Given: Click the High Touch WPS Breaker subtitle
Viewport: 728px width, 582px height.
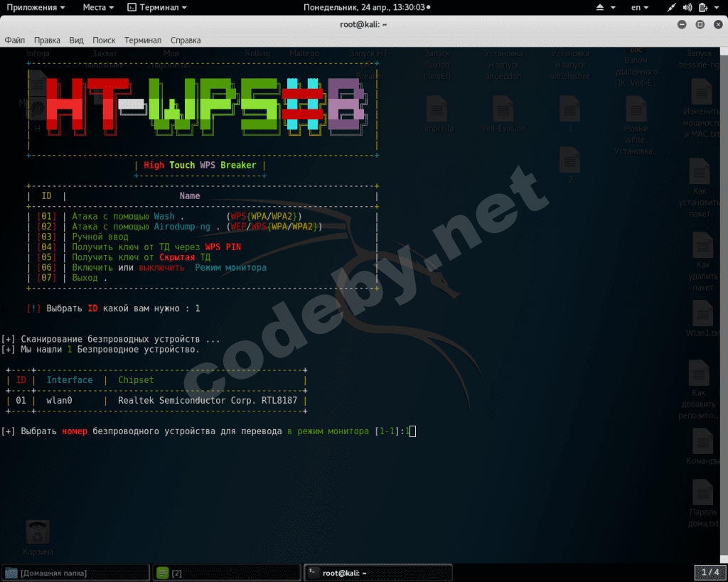Looking at the screenshot, I should [200, 166].
